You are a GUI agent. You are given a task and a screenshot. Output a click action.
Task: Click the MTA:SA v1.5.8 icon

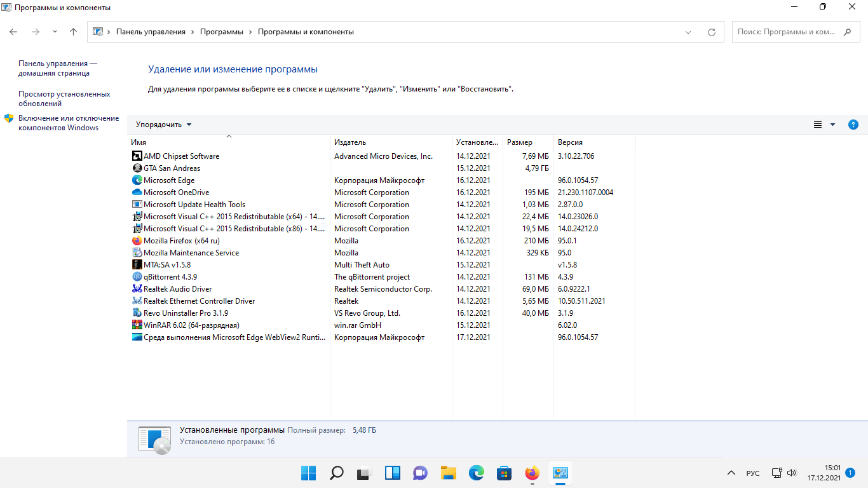(137, 264)
